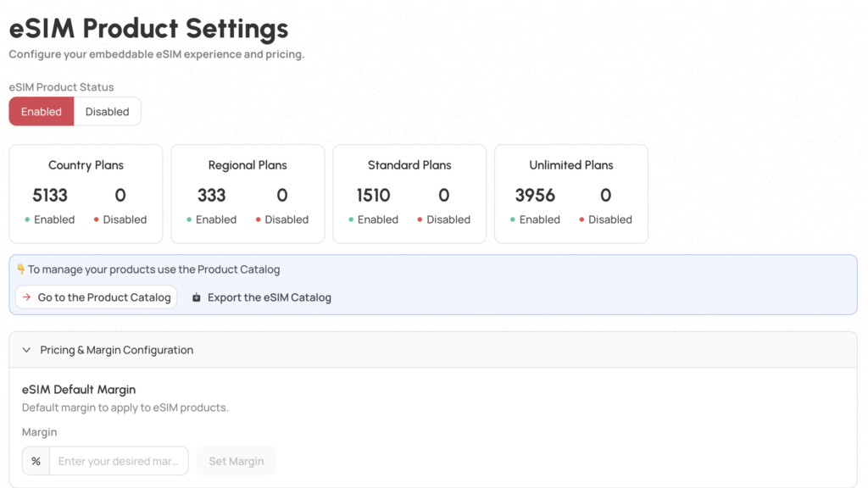Viewport: 868px width, 488px height.
Task: Collapse the Pricing & Margin Configuration chevron
Action: [x=26, y=350]
